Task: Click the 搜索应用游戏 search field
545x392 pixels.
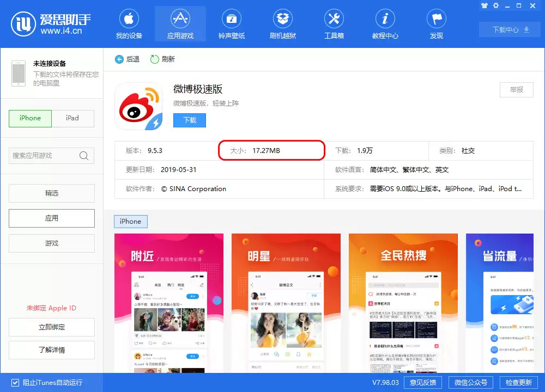Action: coord(51,156)
